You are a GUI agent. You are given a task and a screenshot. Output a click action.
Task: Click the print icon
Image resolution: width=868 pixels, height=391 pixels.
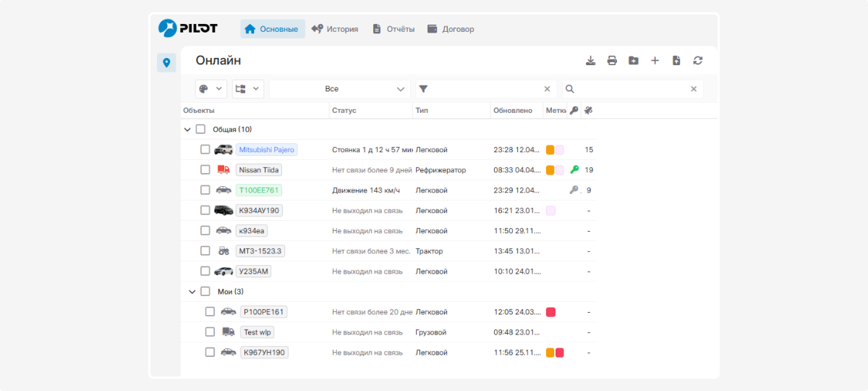click(x=612, y=61)
